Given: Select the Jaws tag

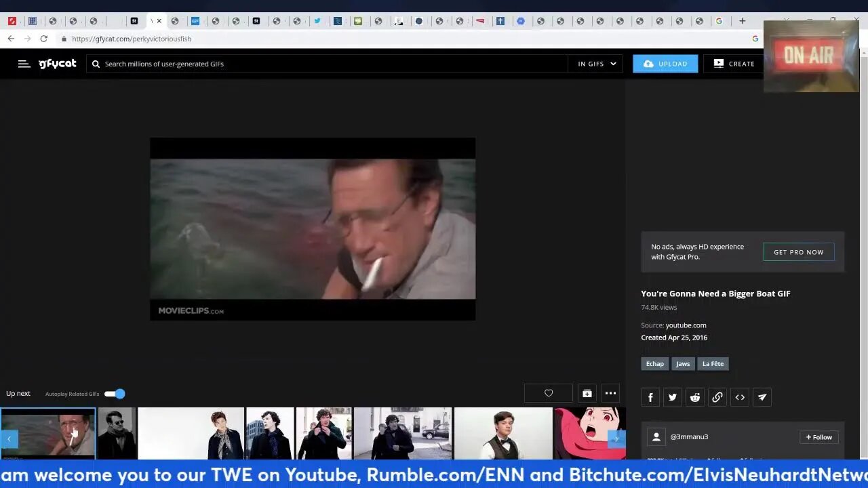Looking at the screenshot, I should pyautogui.click(x=683, y=364).
